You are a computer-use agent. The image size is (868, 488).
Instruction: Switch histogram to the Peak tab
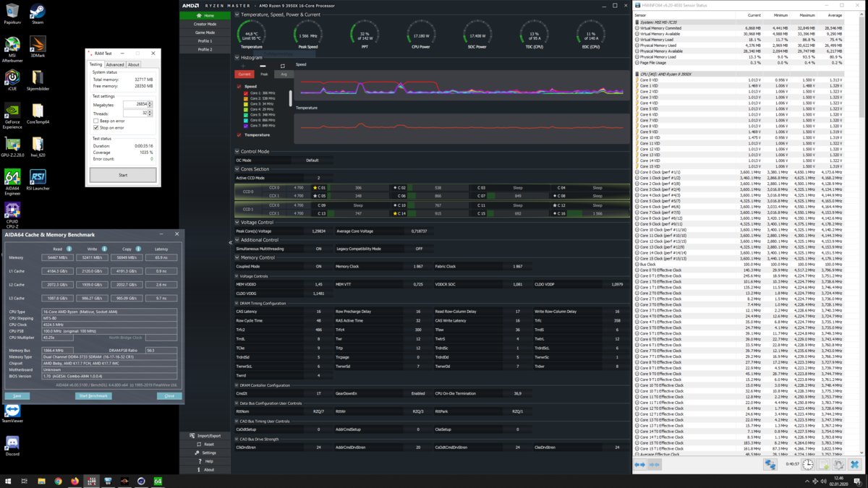point(264,74)
